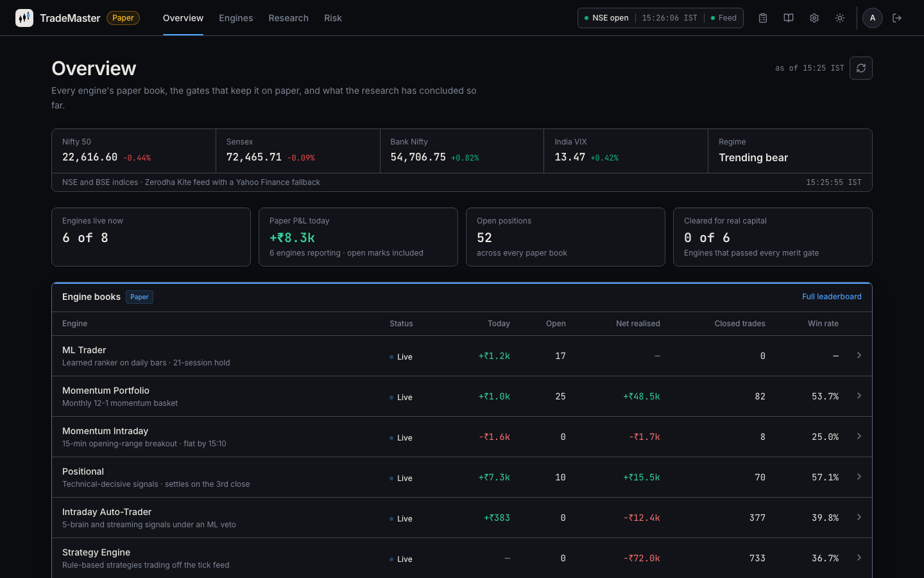
Task: Click the Open positions count 52
Action: click(x=484, y=238)
